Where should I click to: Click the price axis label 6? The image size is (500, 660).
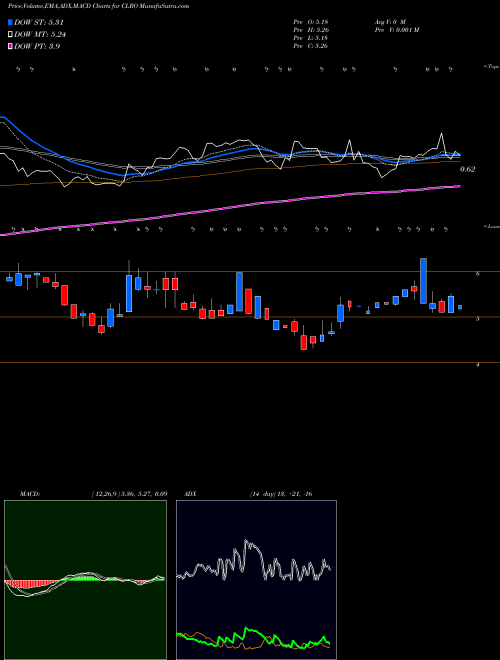pos(478,274)
